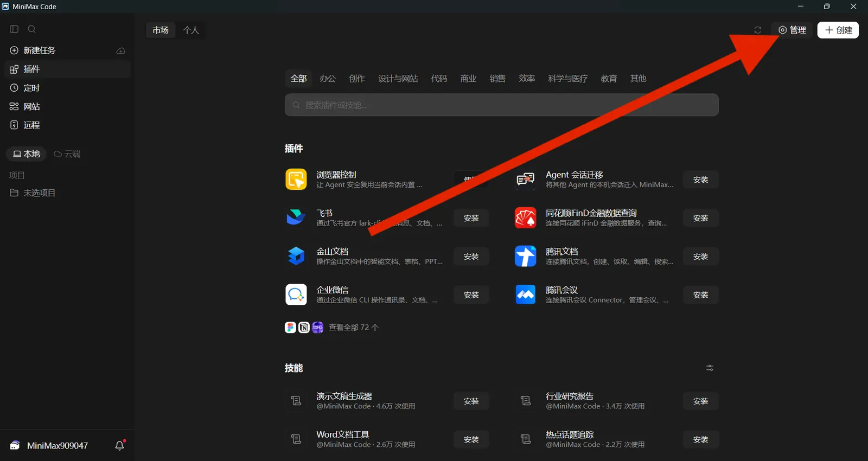Viewport: 868px width, 461px height.
Task: Click the MiniMax Code app logo
Action: click(5, 7)
